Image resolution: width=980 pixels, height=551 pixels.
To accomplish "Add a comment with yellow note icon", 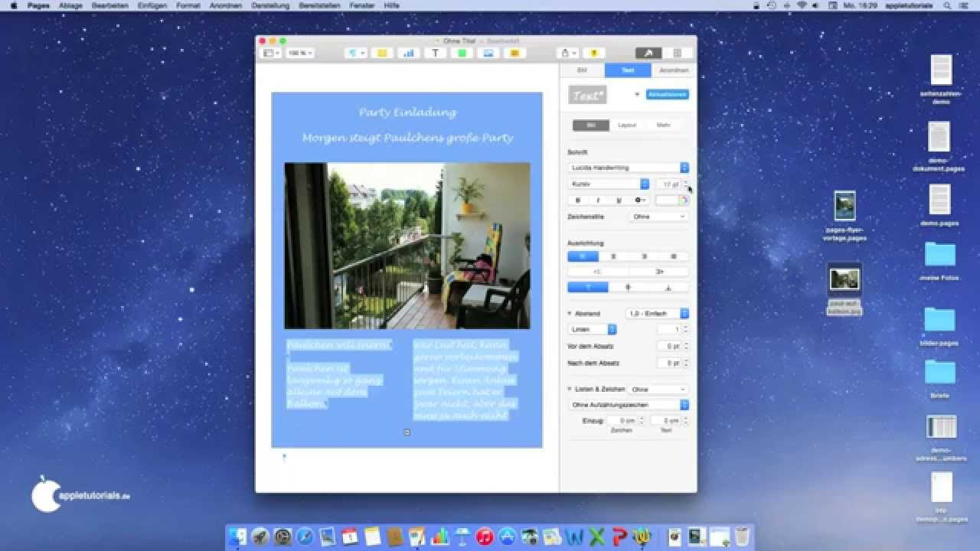I will [x=514, y=53].
